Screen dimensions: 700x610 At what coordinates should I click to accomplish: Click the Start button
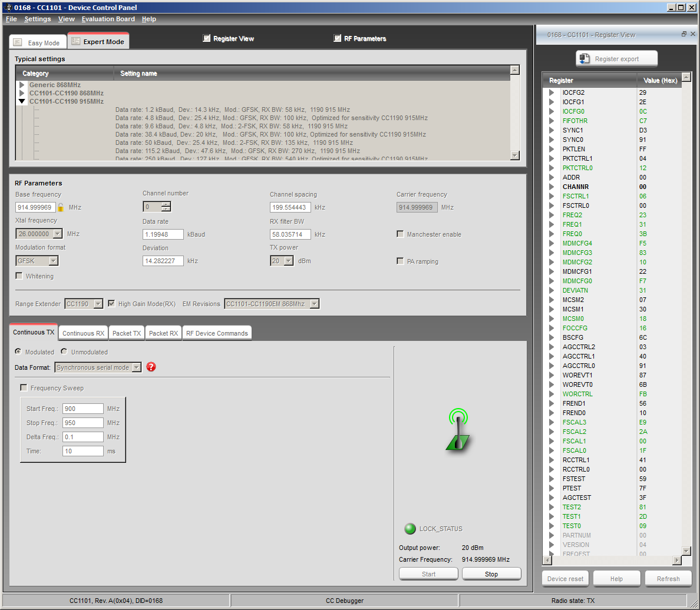pyautogui.click(x=428, y=574)
